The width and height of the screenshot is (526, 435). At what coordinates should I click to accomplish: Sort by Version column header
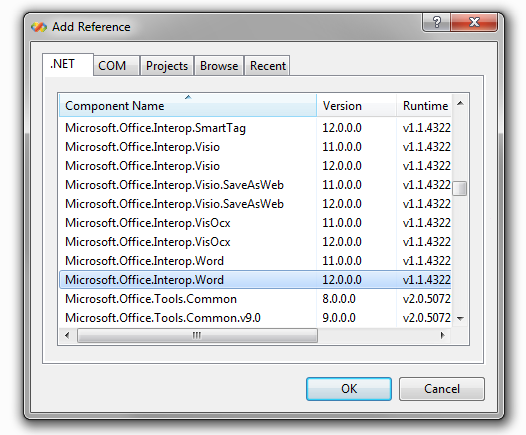coord(356,106)
